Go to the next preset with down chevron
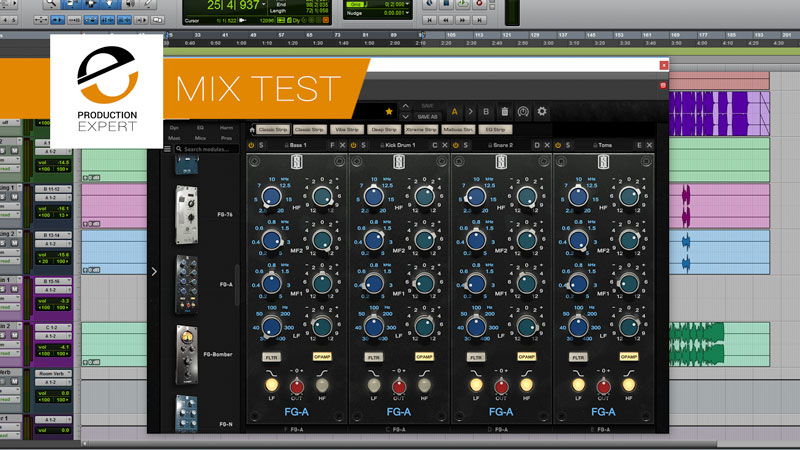This screenshot has height=450, width=800. [x=405, y=117]
